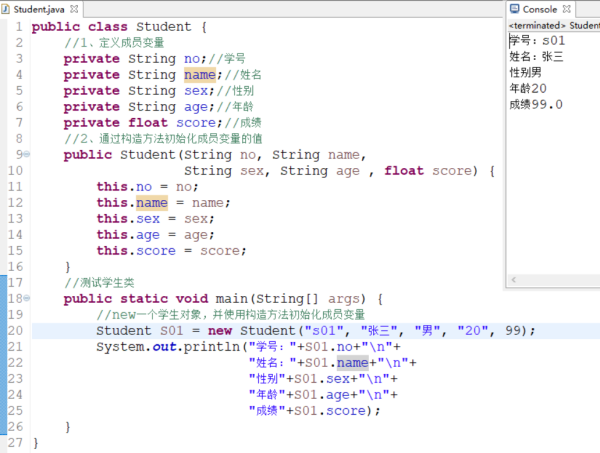Viewport: 600px width, 453px height.
Task: Click the highlighted S01.name reference on line 22
Action: click(352, 363)
